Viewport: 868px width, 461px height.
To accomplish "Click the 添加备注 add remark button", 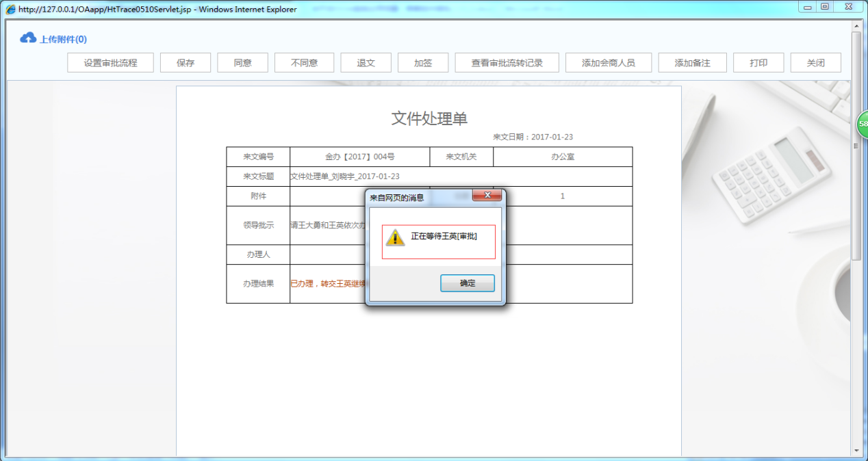I will point(692,62).
